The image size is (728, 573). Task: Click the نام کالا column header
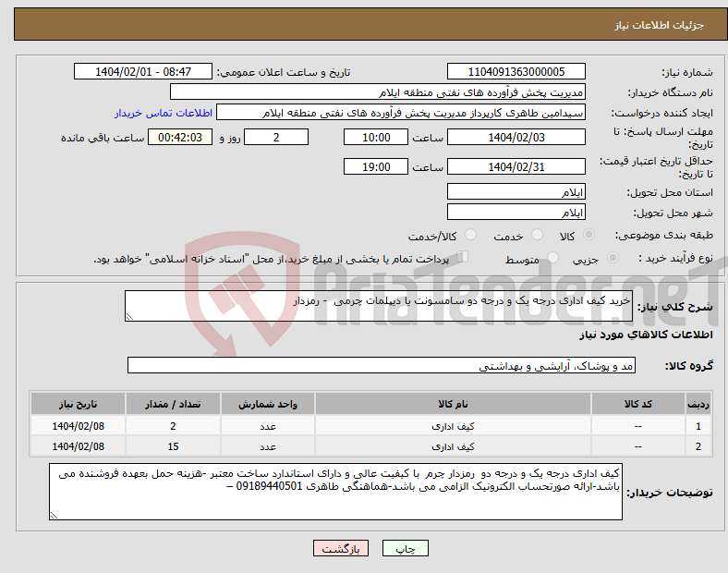coord(453,404)
